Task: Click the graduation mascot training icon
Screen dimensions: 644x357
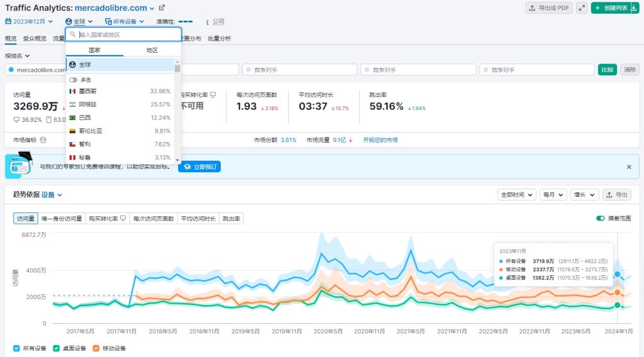Action: tap(19, 165)
